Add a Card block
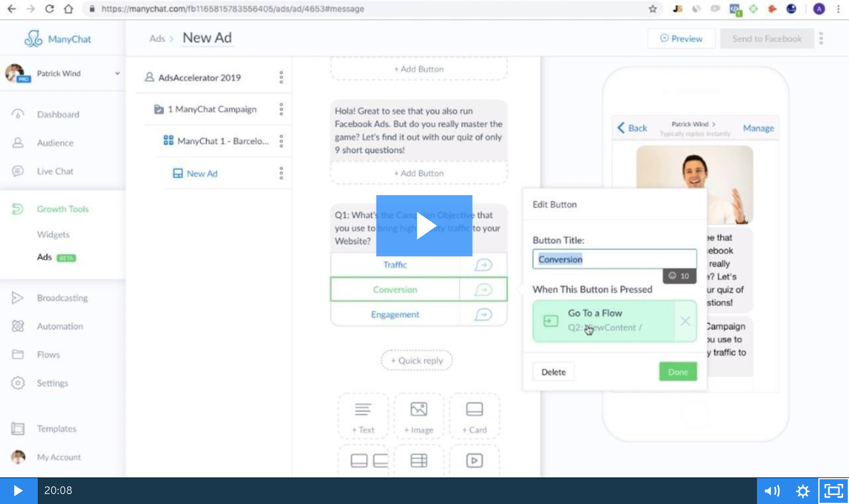The width and height of the screenshot is (849, 504). (x=474, y=416)
